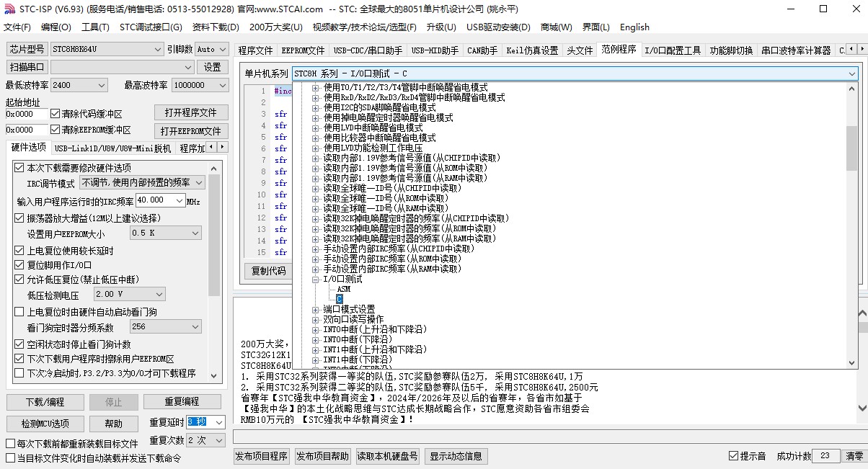This screenshot has height=469, width=868.
Task: Click the 打开程序文件 button
Action: pos(190,113)
